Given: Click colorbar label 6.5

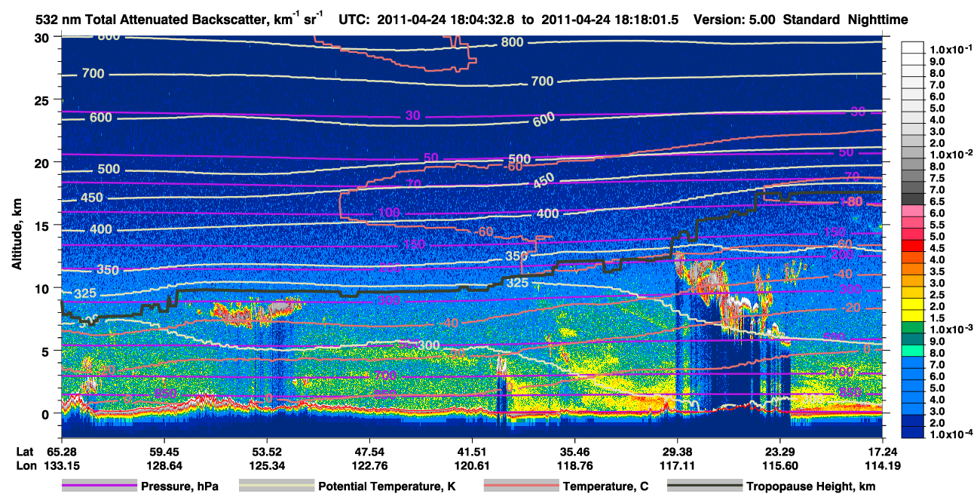Looking at the screenshot, I should [x=937, y=201].
